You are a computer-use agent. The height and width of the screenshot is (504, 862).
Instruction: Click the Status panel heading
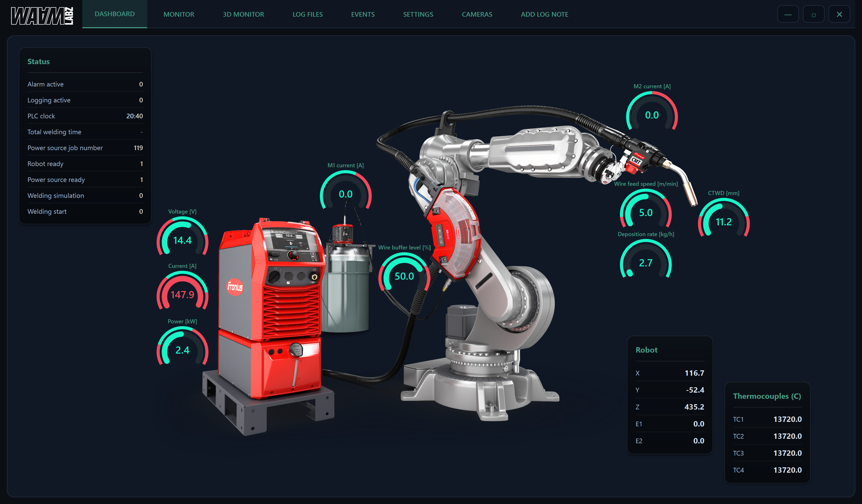(39, 62)
